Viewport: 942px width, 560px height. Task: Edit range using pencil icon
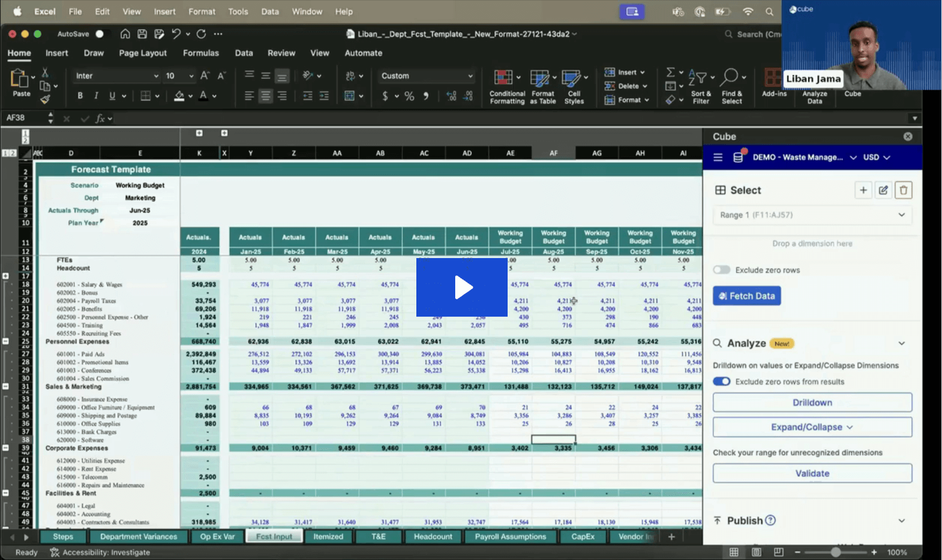[883, 190]
